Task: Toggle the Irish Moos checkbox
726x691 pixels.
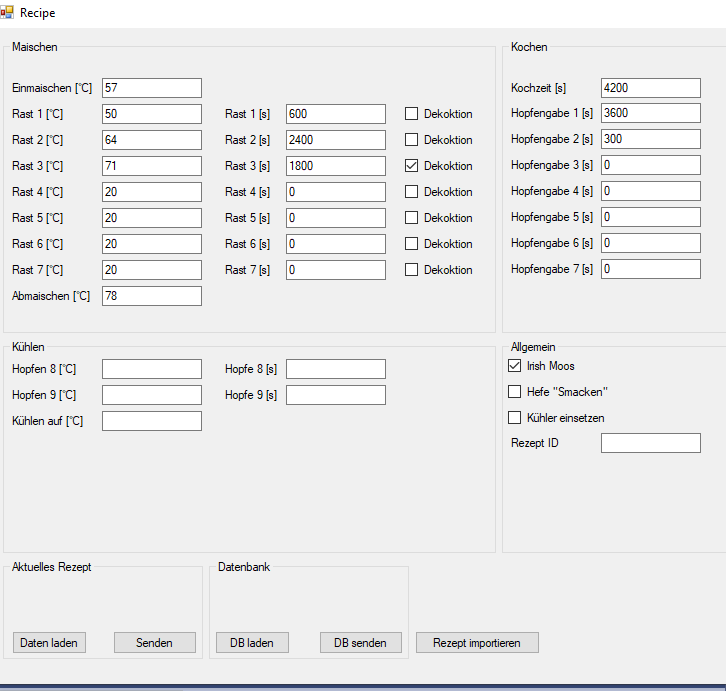Action: point(515,366)
